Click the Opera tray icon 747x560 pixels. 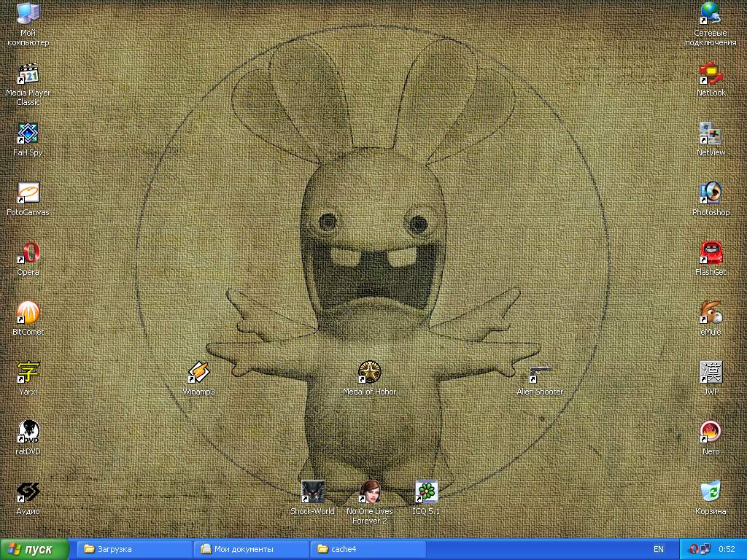tap(694, 549)
